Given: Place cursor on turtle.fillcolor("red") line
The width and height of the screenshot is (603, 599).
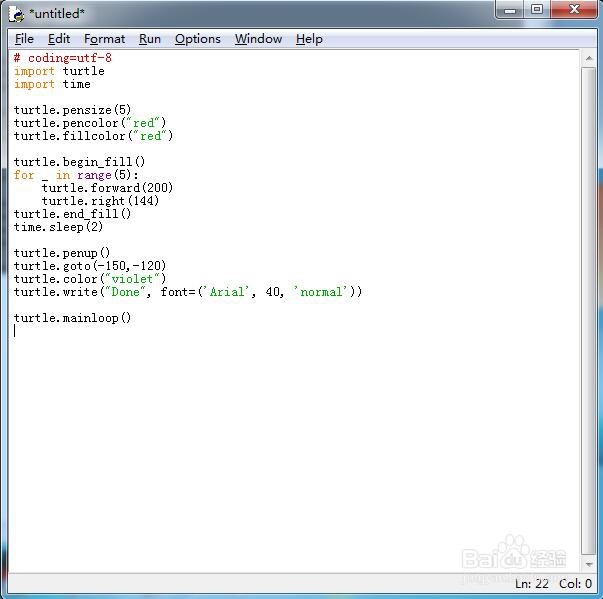Looking at the screenshot, I should [x=93, y=136].
